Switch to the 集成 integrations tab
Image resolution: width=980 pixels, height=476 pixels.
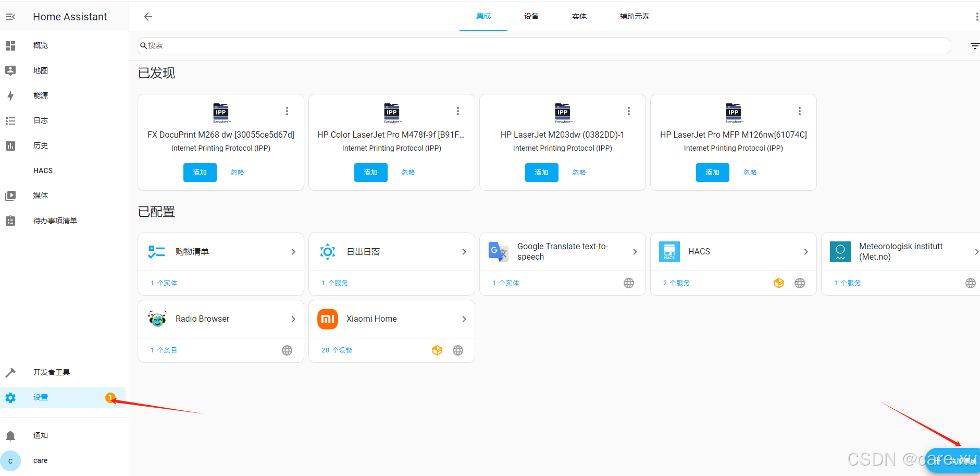click(483, 16)
